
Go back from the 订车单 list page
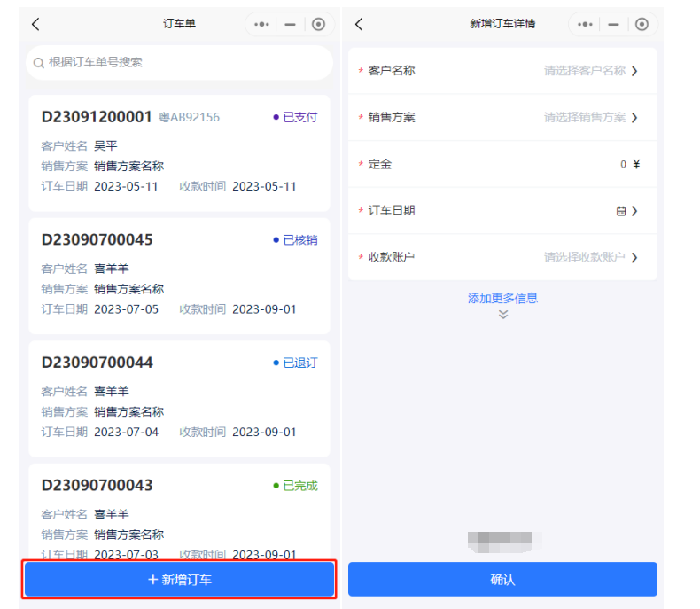tap(35, 24)
